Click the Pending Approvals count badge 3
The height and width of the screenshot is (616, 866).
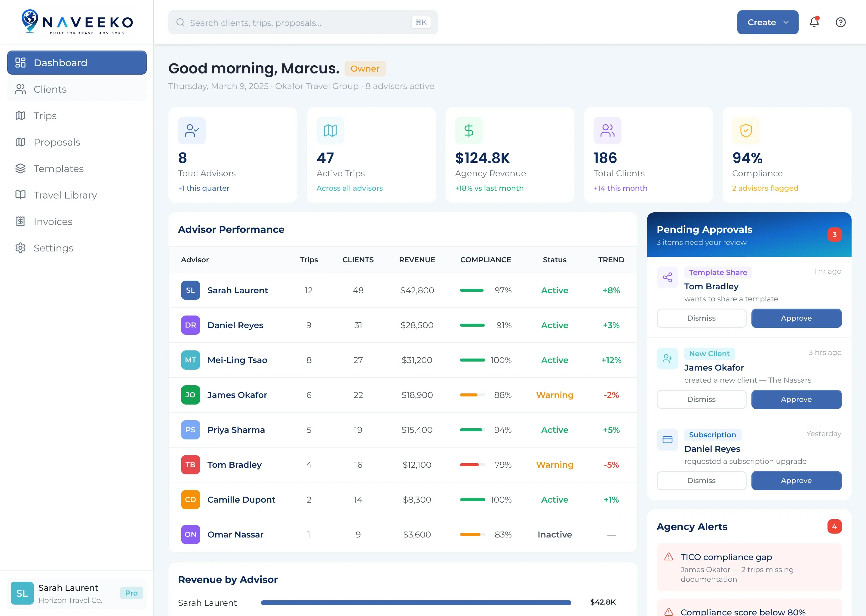(x=834, y=234)
